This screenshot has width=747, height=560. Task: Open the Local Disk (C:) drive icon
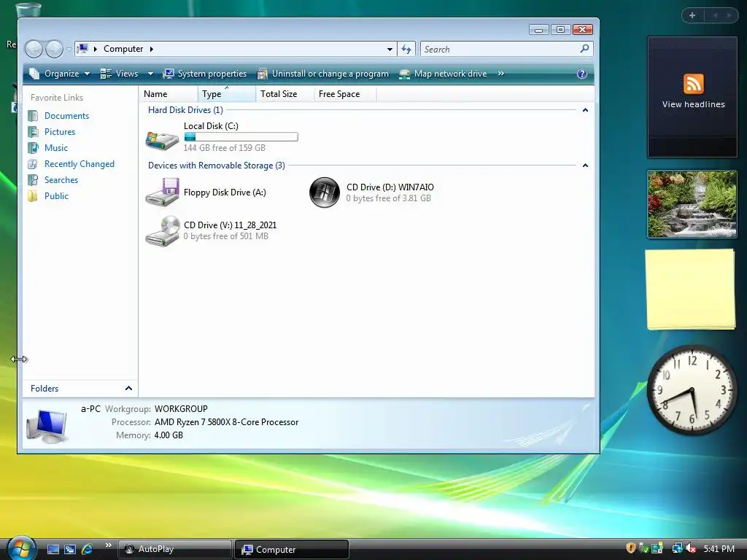pos(162,141)
